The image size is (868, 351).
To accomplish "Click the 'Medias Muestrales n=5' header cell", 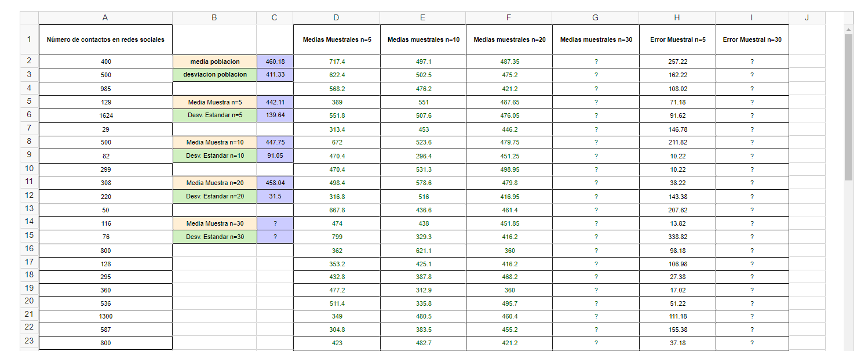I will coord(337,39).
